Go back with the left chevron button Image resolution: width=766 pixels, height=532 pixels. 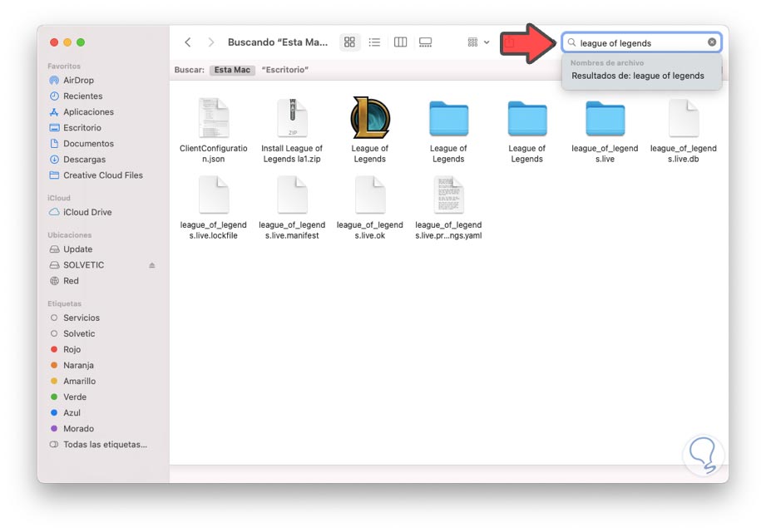(188, 42)
